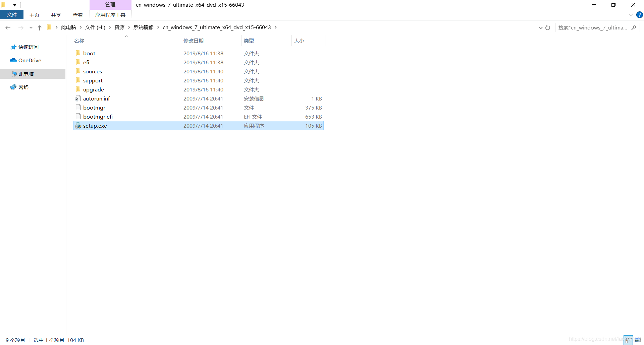
Task: Switch to the 查看 ribbon tab
Action: [78, 15]
